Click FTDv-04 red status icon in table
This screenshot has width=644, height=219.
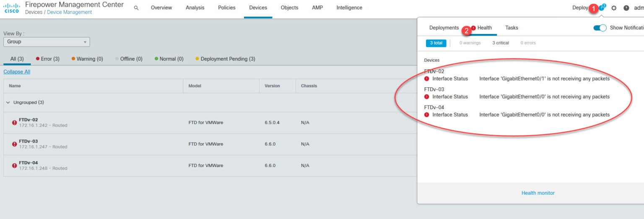tap(15, 166)
